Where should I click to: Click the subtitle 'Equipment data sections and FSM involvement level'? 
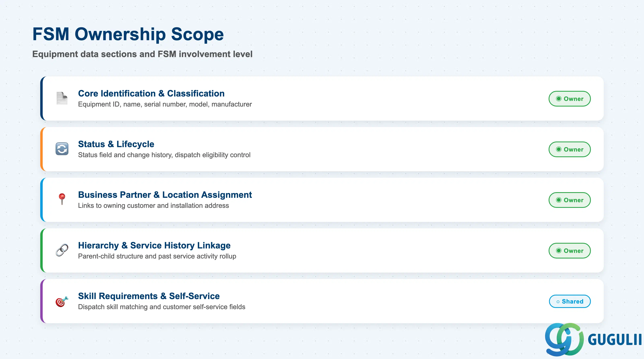[142, 54]
